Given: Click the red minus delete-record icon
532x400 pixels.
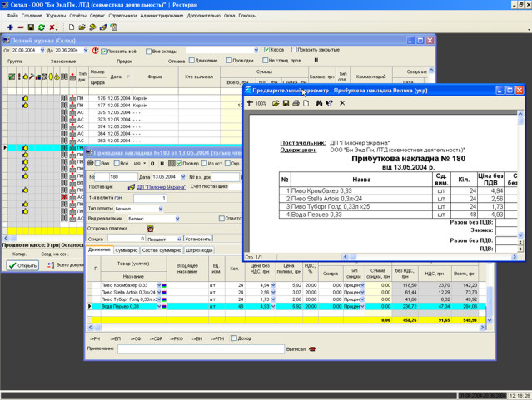Looking at the screenshot, I should 19,27.
